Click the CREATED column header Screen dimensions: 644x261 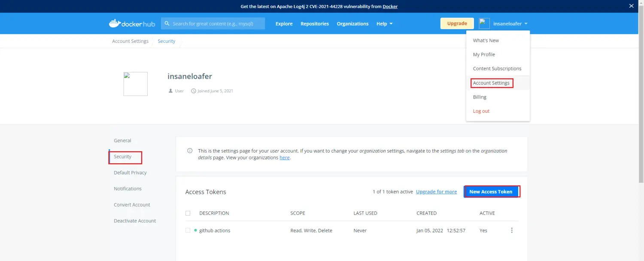426,213
